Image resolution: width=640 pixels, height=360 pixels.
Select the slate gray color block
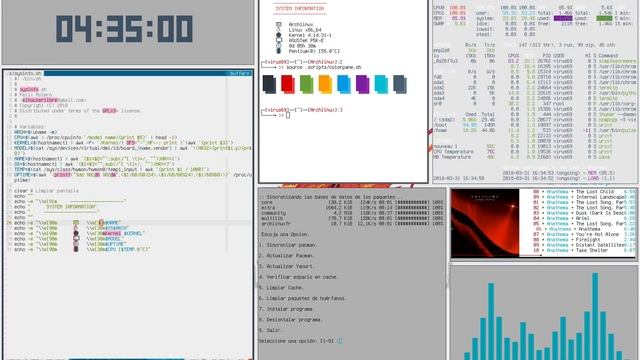point(400,84)
